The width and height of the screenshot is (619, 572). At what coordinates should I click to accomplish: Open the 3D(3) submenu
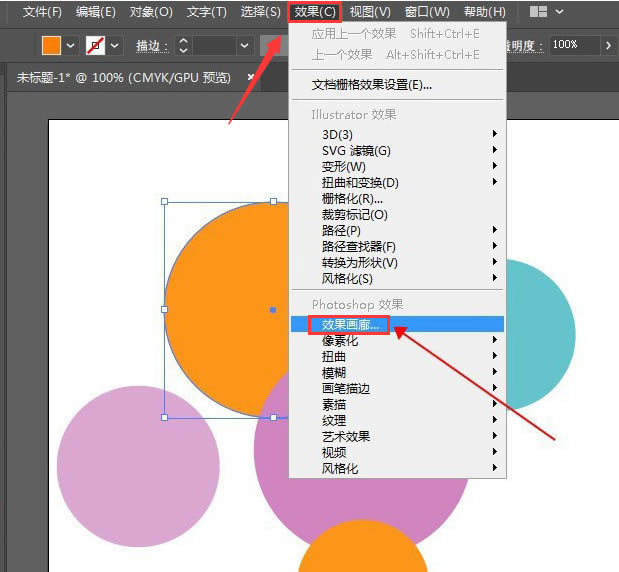(398, 134)
